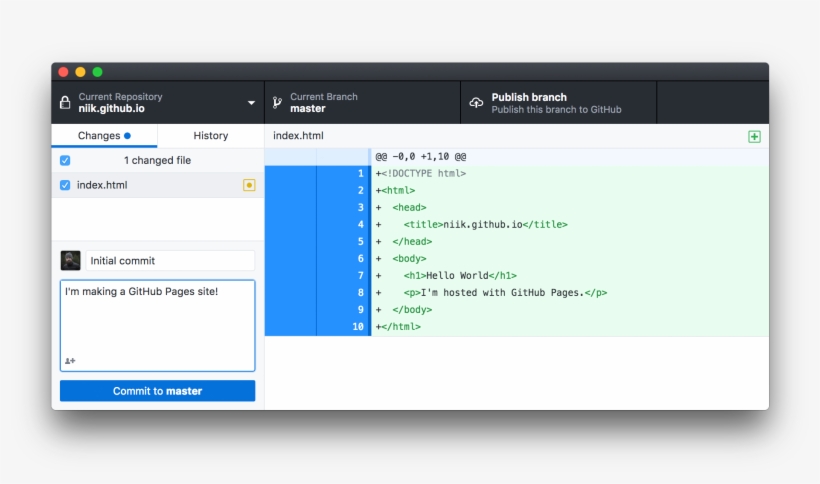Viewport: 820px width, 484px height.
Task: Open the Current Repository dropdown arrow
Action: click(x=251, y=103)
